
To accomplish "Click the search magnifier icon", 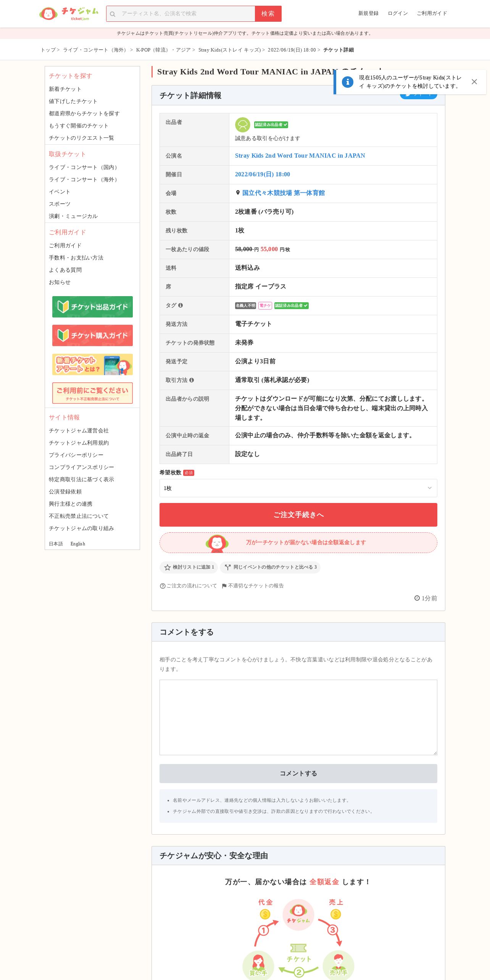I will 113,14.
